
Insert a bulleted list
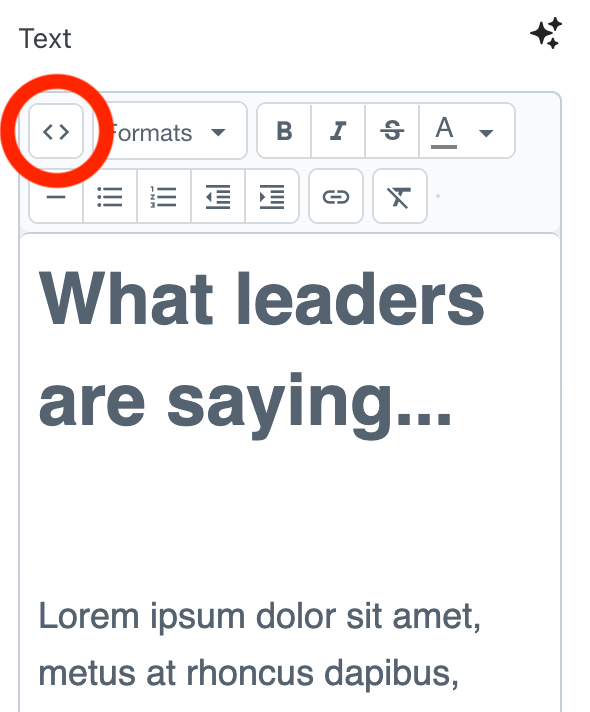coord(110,197)
